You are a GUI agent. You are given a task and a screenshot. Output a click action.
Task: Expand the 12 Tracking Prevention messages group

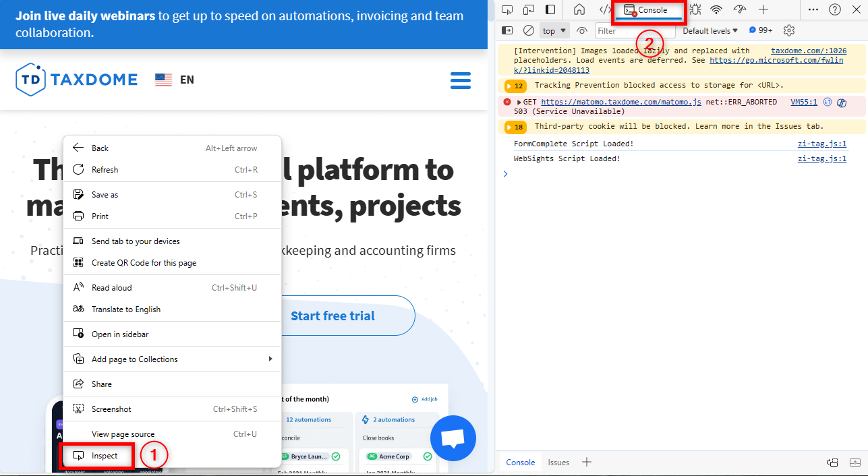pos(515,86)
